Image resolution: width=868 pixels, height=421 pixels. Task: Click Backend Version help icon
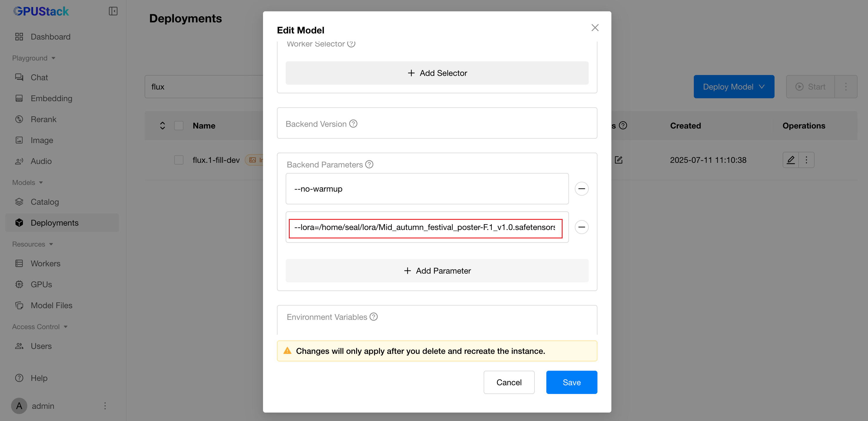(353, 124)
